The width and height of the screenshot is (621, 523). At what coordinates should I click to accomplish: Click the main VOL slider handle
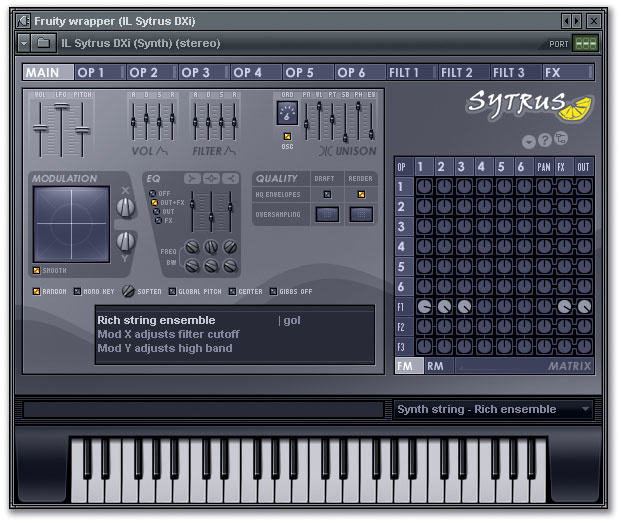coord(40,128)
